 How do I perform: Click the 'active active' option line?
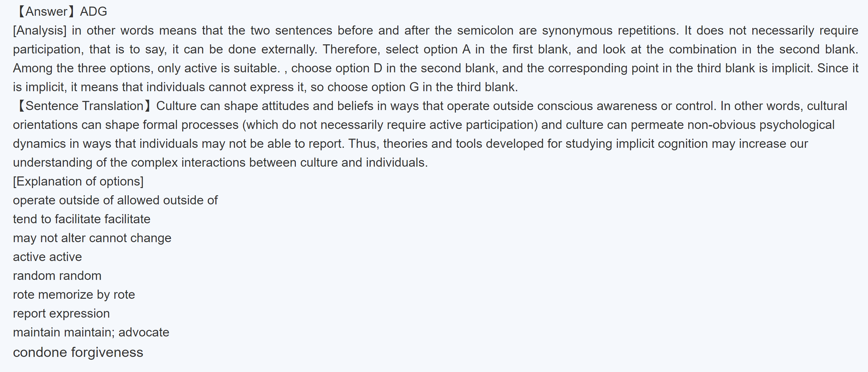point(47,257)
